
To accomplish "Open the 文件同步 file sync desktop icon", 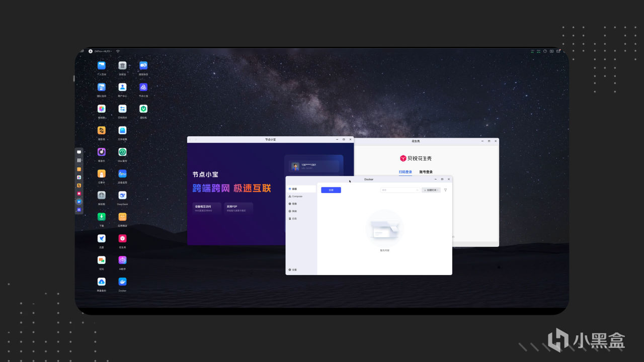I will point(122,109).
